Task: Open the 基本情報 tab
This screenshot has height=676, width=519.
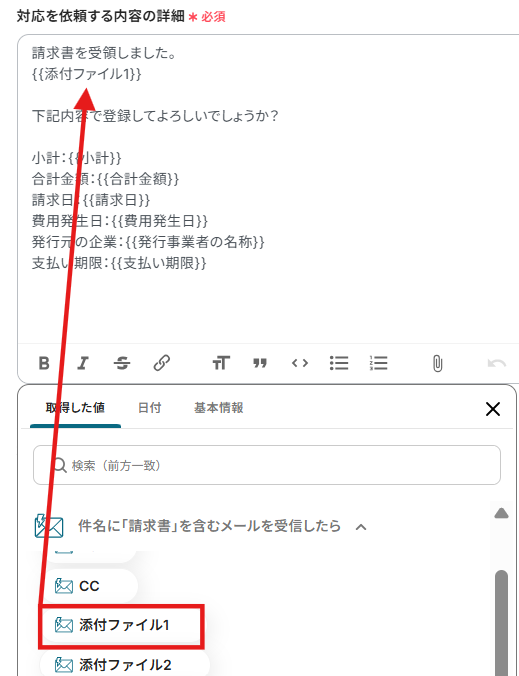Action: coord(219,407)
